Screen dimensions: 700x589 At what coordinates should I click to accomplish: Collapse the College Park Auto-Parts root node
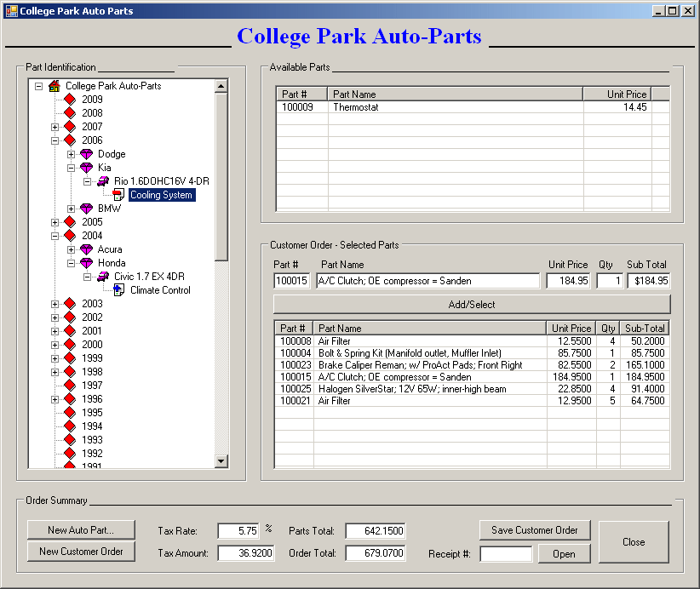pos(39,86)
